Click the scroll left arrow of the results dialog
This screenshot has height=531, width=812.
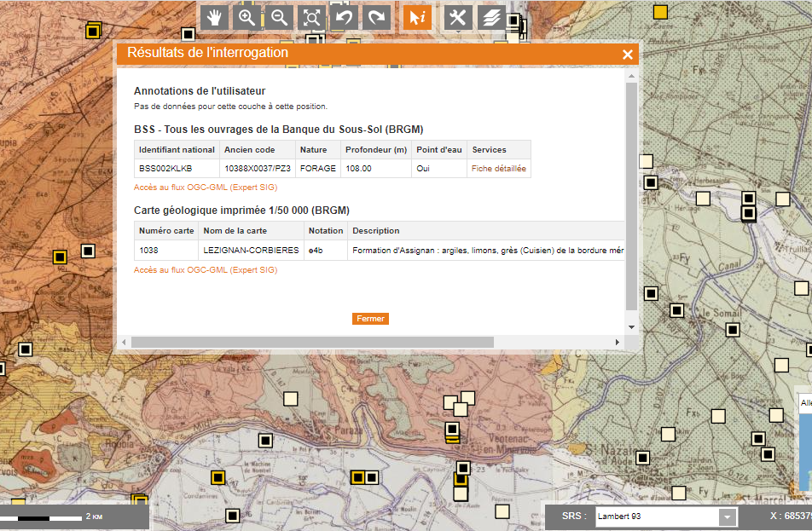124,342
